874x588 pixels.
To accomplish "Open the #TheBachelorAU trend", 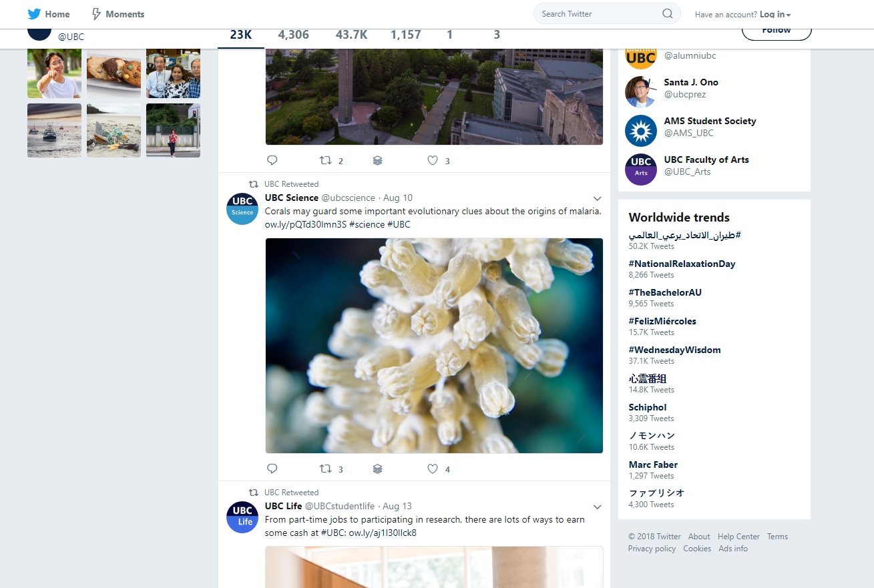I will 665,292.
